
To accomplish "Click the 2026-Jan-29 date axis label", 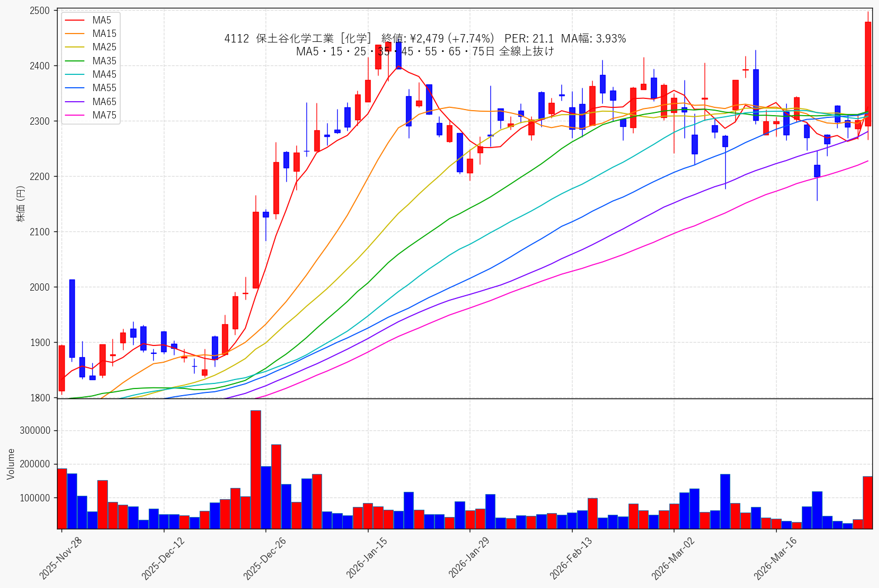I will coord(469,558).
